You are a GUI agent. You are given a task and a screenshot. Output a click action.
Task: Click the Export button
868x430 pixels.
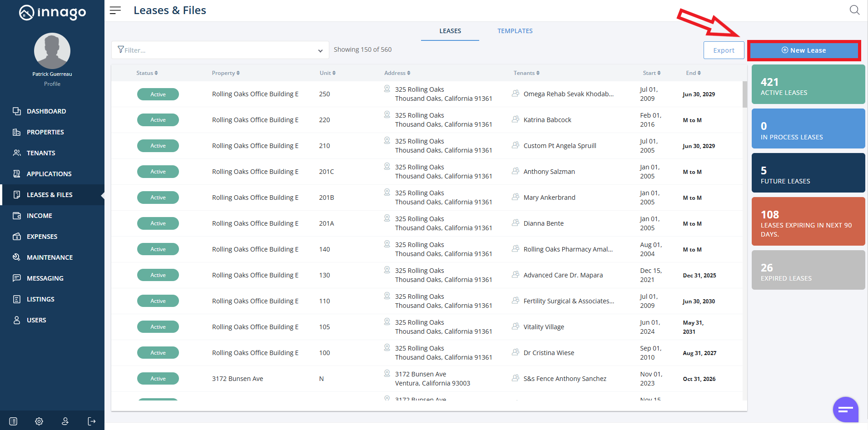pos(724,50)
